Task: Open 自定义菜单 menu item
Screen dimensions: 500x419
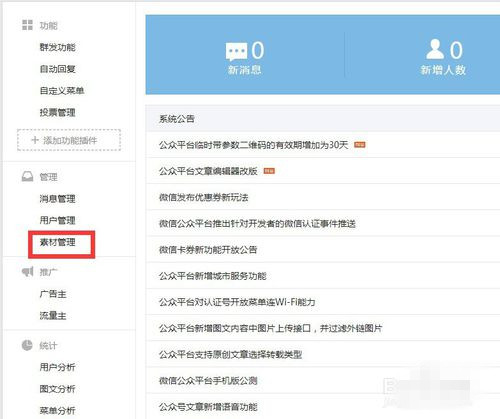Action: click(x=62, y=91)
